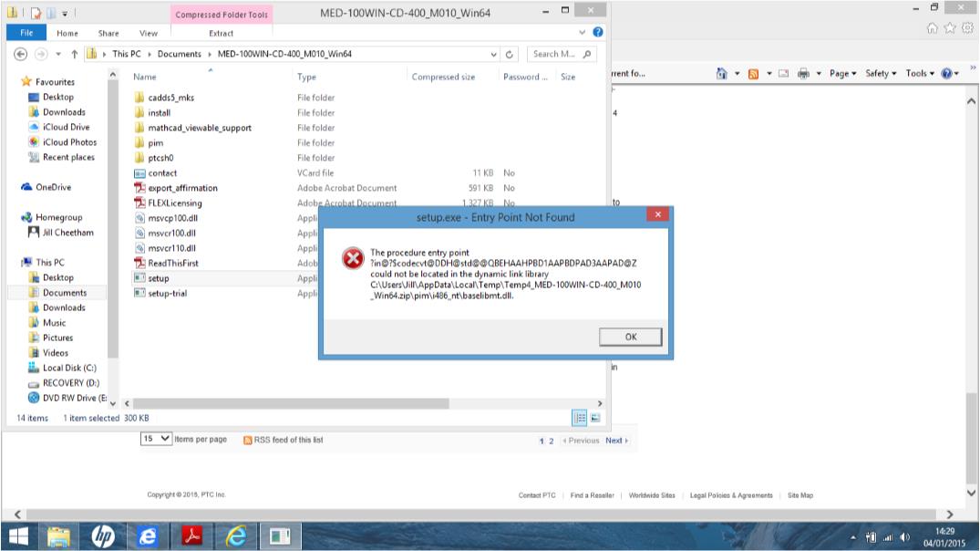980x551 pixels.
Task: Switch to details view layout icon
Action: pos(580,418)
